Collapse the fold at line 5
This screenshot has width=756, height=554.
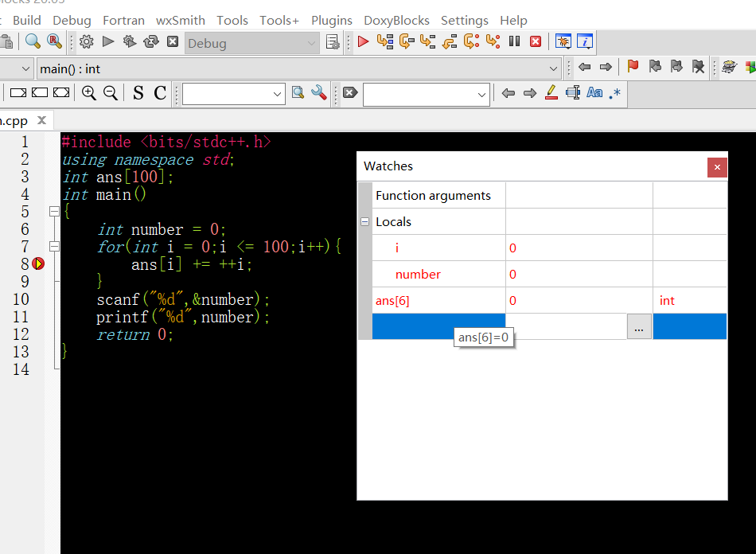coord(54,211)
